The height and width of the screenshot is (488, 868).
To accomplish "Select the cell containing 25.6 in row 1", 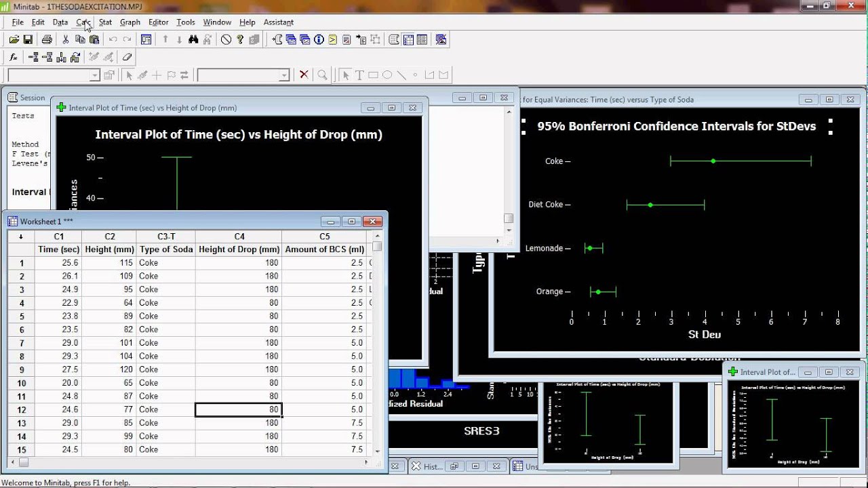I will [58, 263].
